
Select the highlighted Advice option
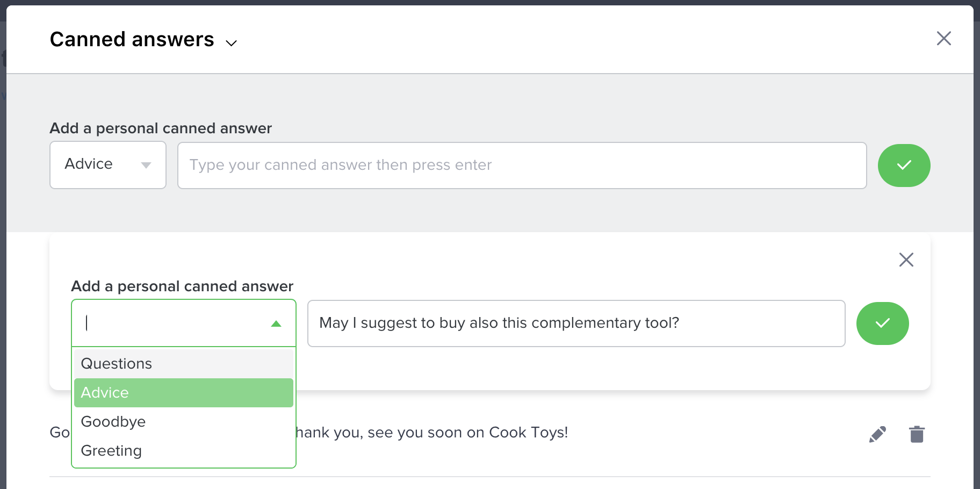(x=184, y=393)
